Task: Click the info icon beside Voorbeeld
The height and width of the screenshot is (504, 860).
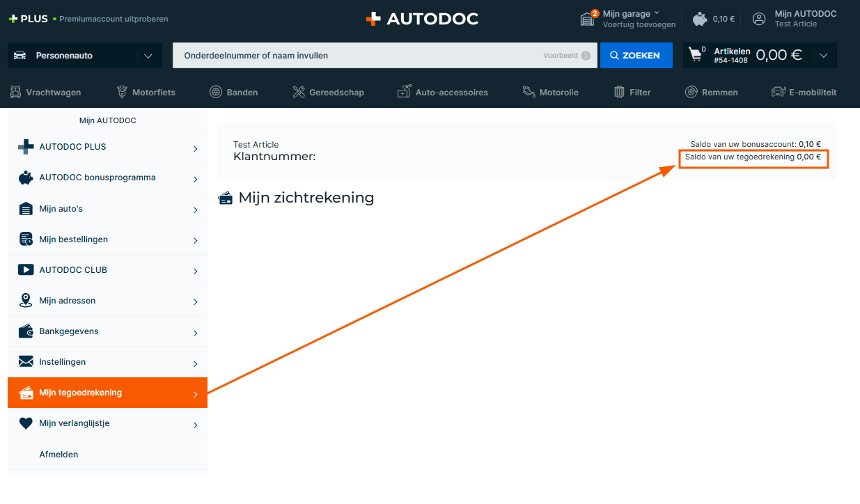Action: tap(586, 56)
